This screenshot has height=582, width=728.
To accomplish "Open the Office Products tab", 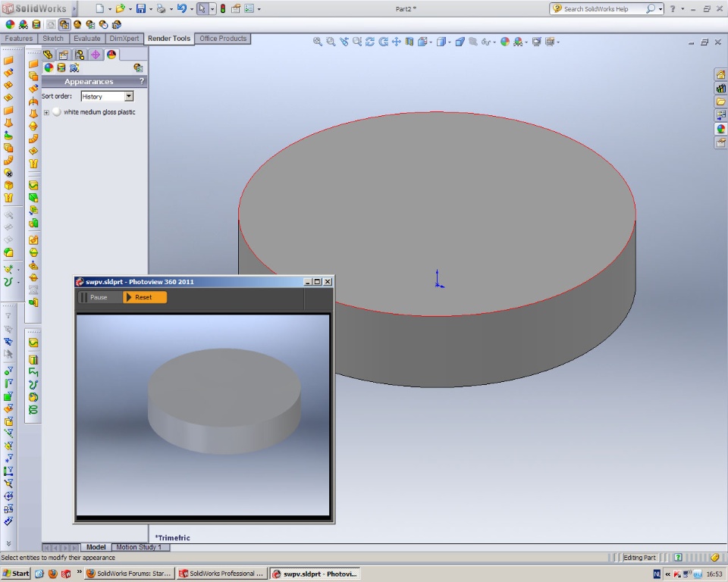I will [223, 39].
